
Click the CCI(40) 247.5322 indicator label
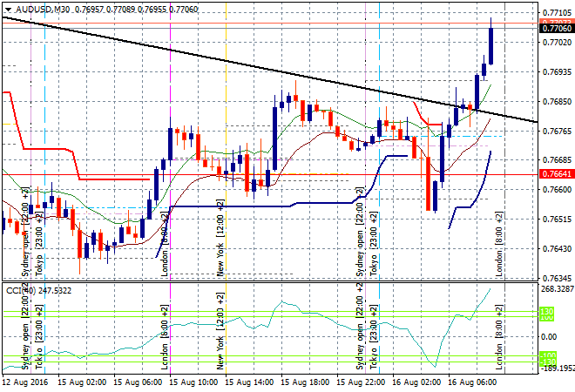[x=38, y=291]
